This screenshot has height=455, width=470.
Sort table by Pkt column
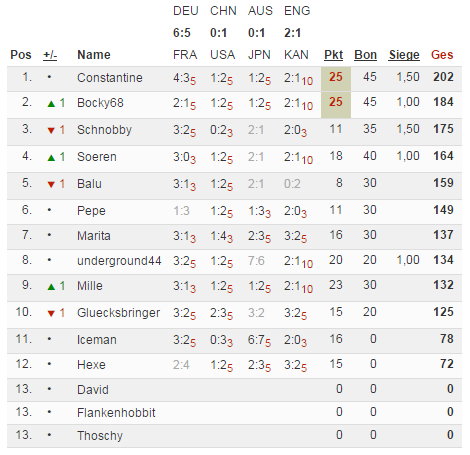click(333, 55)
